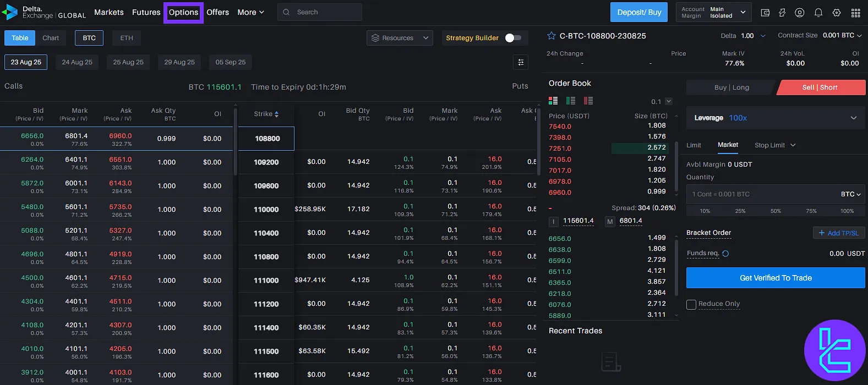The height and width of the screenshot is (385, 868).
Task: Click the M mark price badge
Action: [610, 222]
